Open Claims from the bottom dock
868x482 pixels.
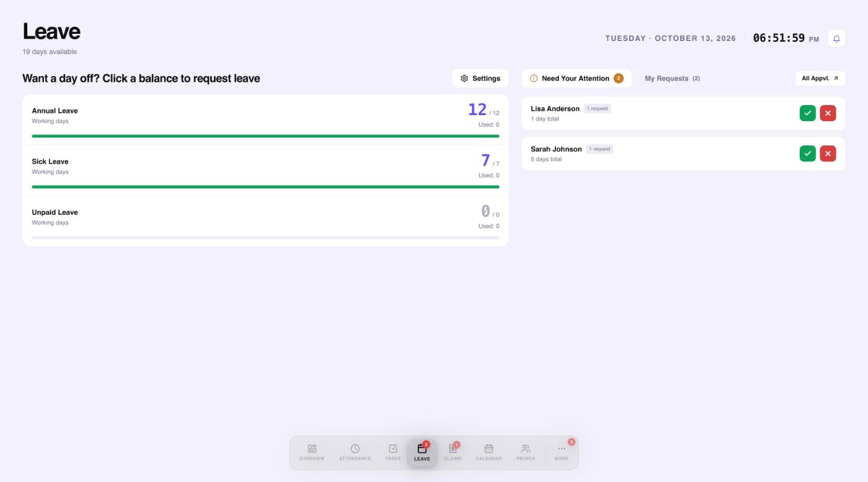453,452
